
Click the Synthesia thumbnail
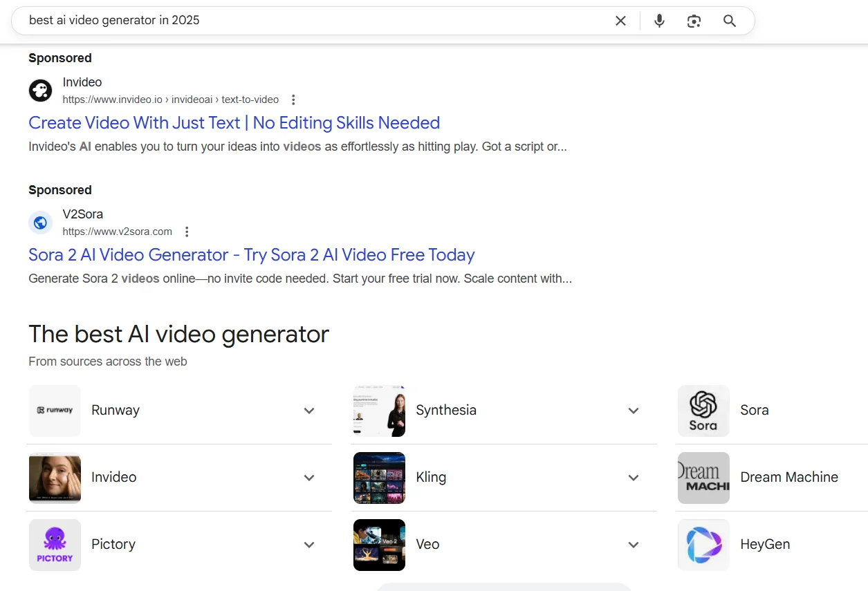[379, 411]
